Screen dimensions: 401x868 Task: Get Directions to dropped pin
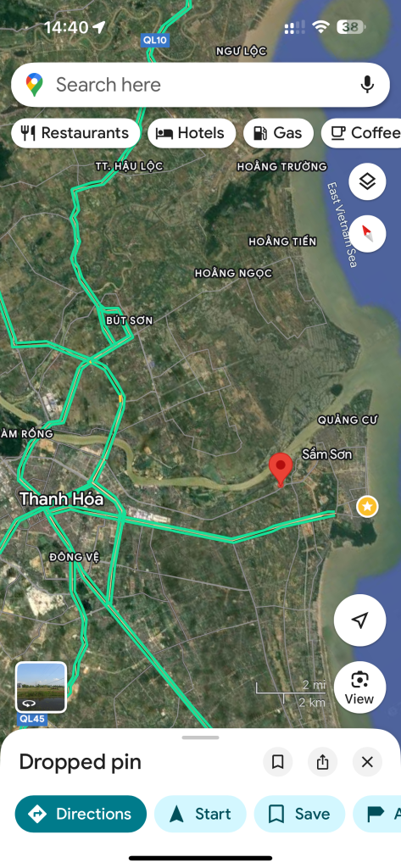[81, 814]
